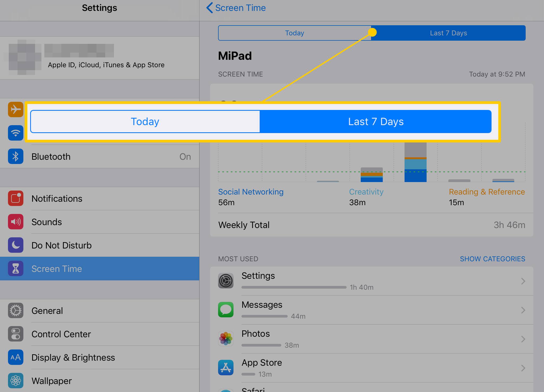Click the Photos 38m usage bar
544x392 pixels.
point(261,345)
